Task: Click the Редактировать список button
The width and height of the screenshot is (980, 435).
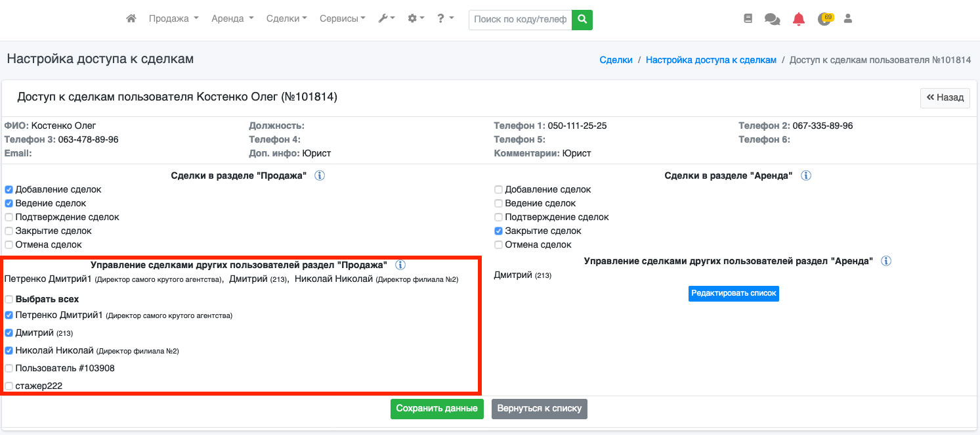Action: pyautogui.click(x=733, y=293)
